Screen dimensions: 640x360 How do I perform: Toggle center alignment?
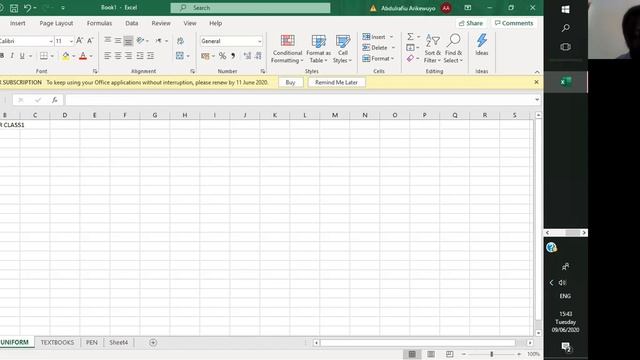(x=118, y=56)
